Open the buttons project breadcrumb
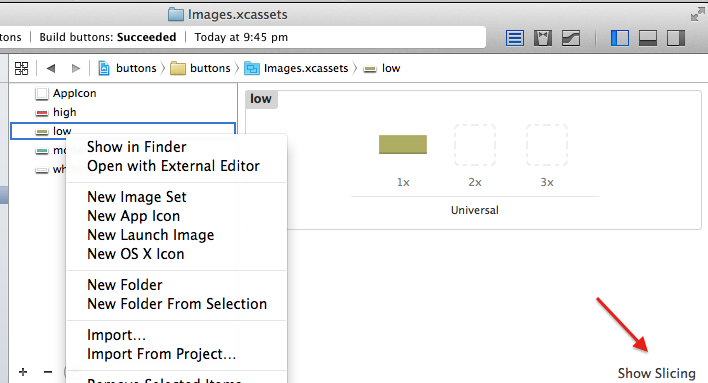 click(x=127, y=68)
